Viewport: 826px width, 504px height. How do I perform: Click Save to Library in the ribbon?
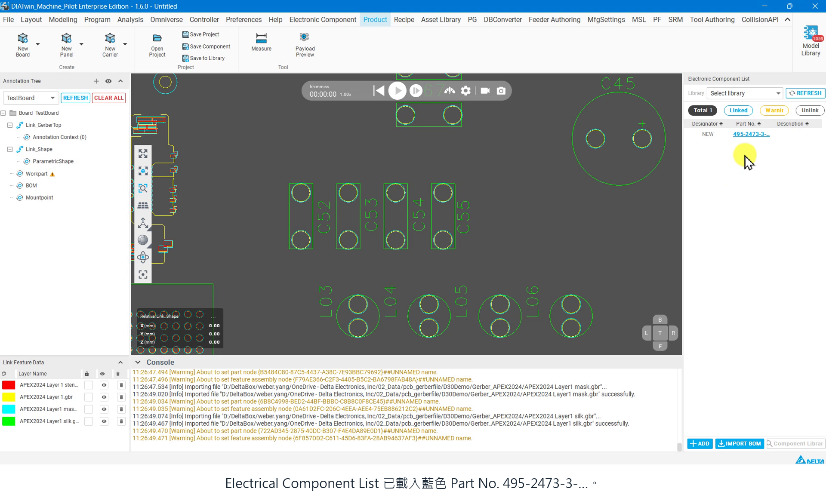click(x=203, y=58)
